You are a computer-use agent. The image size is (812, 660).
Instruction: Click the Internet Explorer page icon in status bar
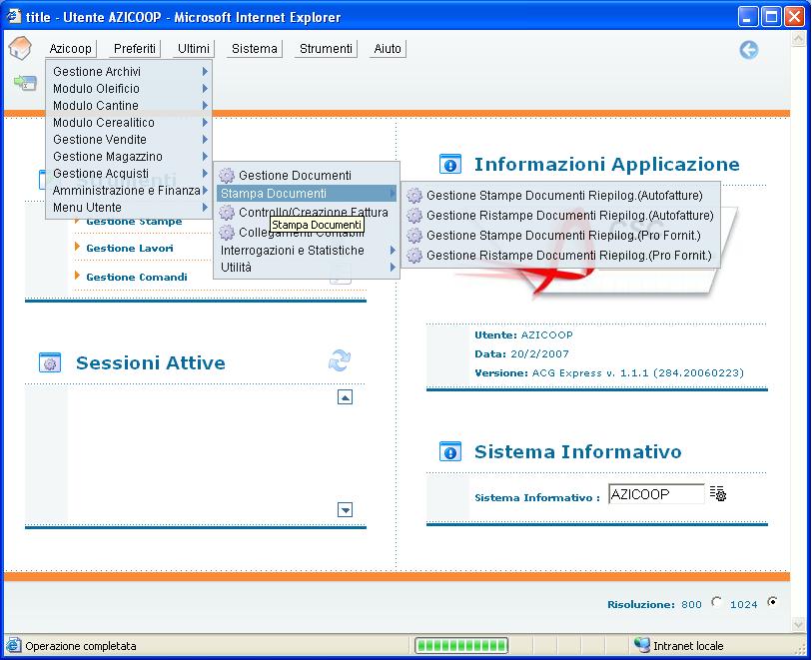click(x=13, y=645)
